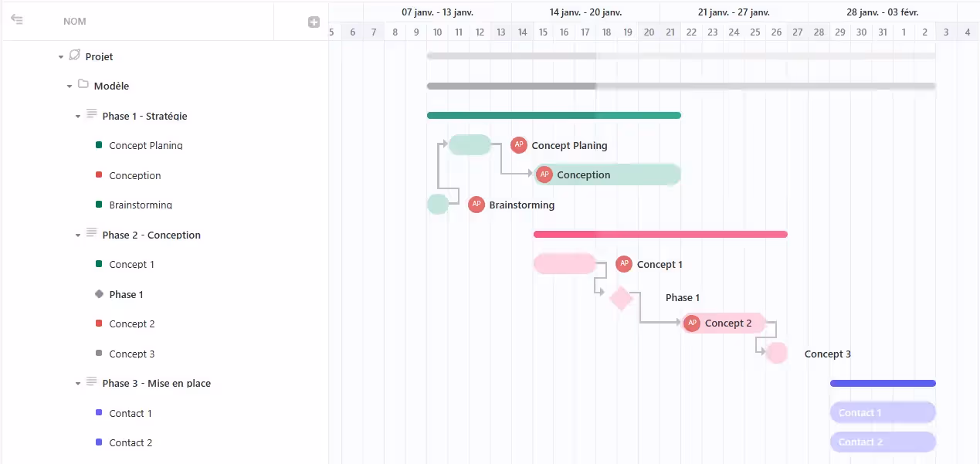Collapse Phase 2 - Conception group

coord(78,235)
